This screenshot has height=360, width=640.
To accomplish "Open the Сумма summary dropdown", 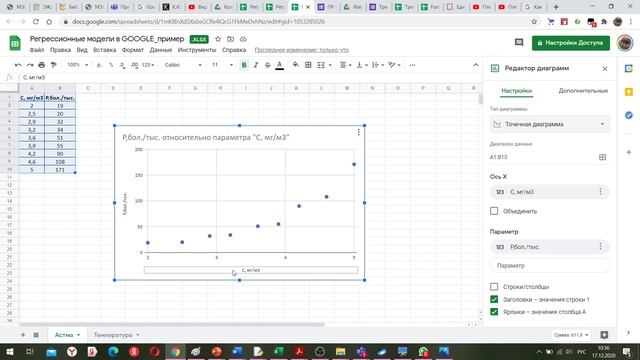I will pyautogui.click(x=571, y=335).
